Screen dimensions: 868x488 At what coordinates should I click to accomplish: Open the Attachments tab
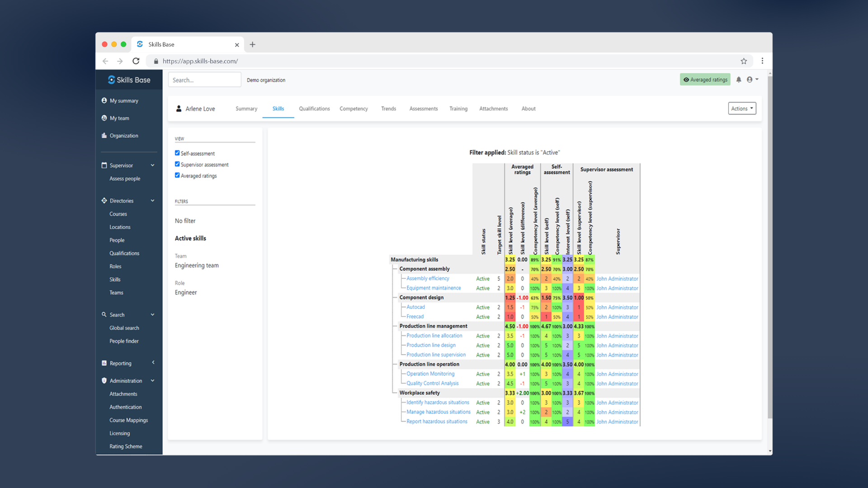tap(493, 108)
